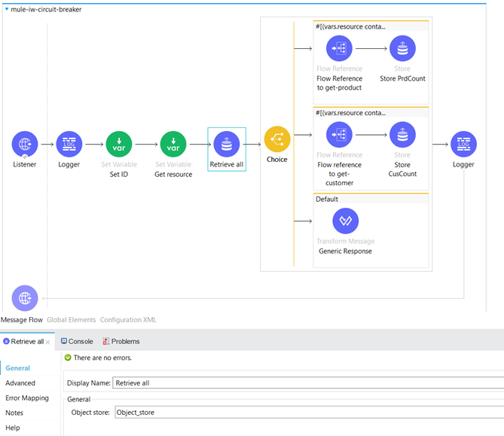Open the Advanced properties section
Screen dimensions: 504x436
[20, 383]
